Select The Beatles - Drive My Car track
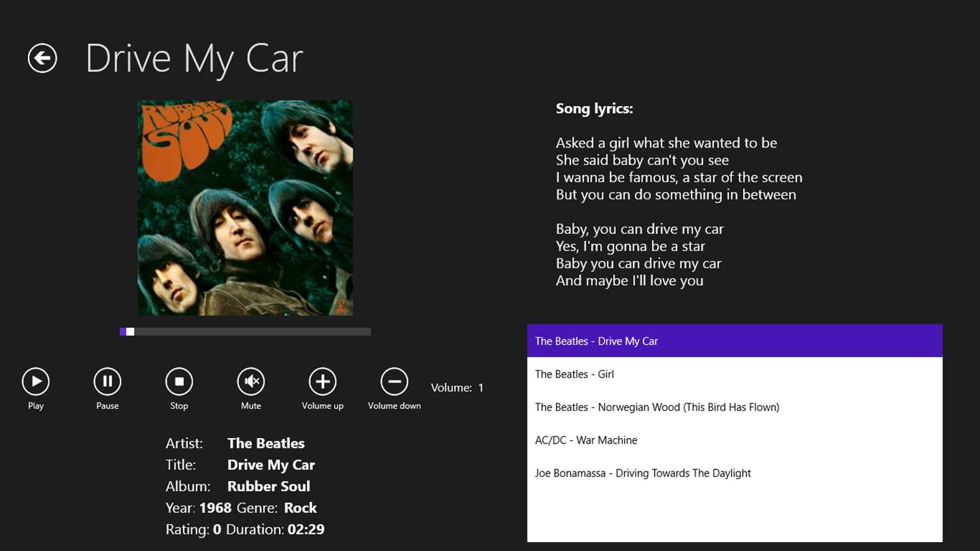 [596, 341]
